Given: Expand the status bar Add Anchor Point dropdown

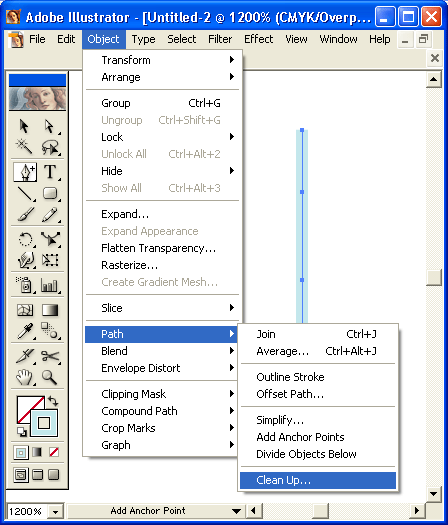Looking at the screenshot, I should (x=236, y=511).
